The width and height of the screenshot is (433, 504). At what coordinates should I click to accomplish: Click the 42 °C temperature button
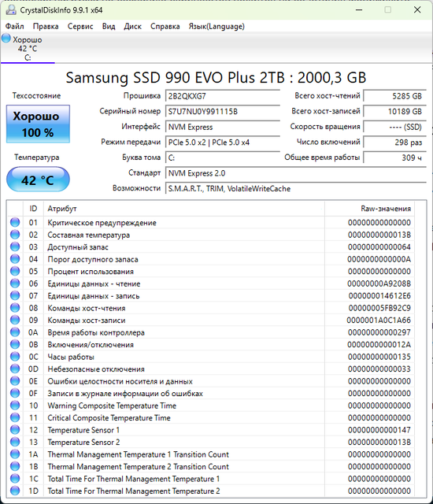coord(38,180)
